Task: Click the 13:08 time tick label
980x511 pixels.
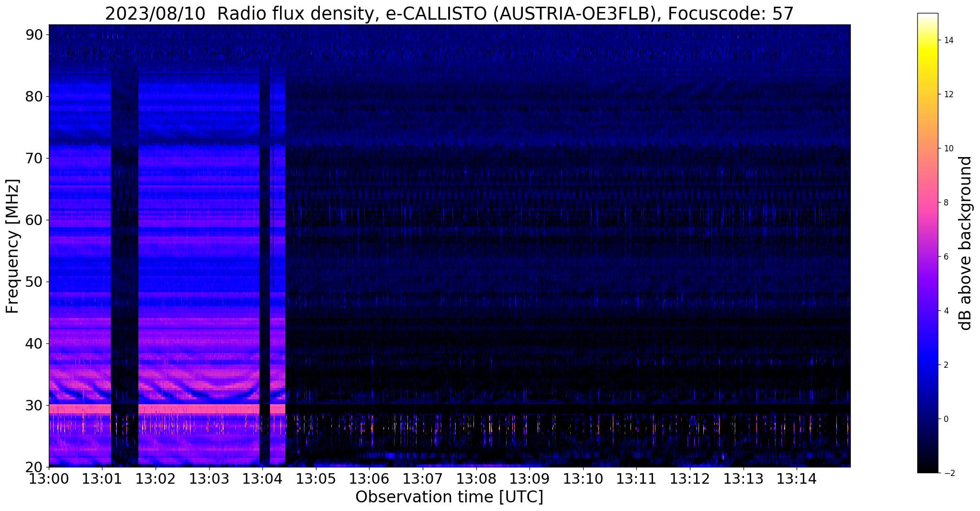Action: [x=476, y=479]
